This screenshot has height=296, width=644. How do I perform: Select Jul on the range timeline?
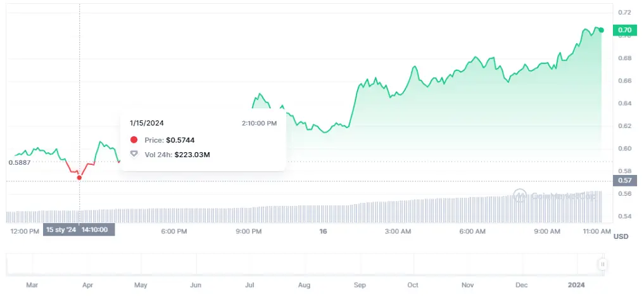(249, 285)
